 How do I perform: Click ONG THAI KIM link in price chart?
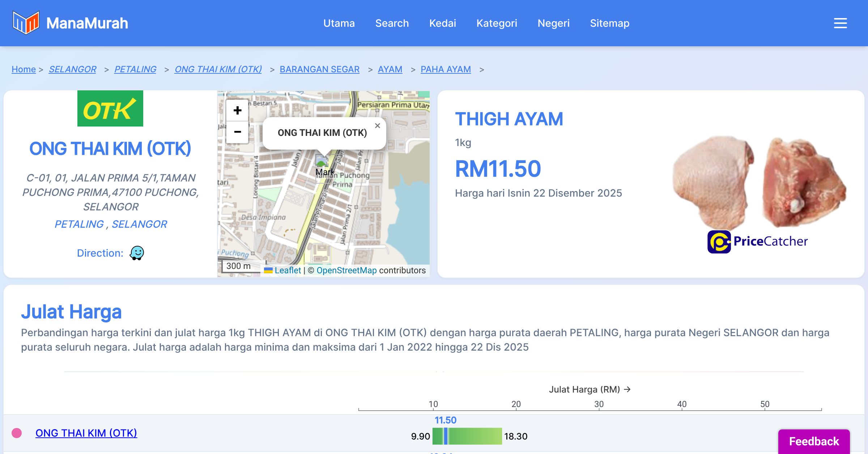coord(86,433)
